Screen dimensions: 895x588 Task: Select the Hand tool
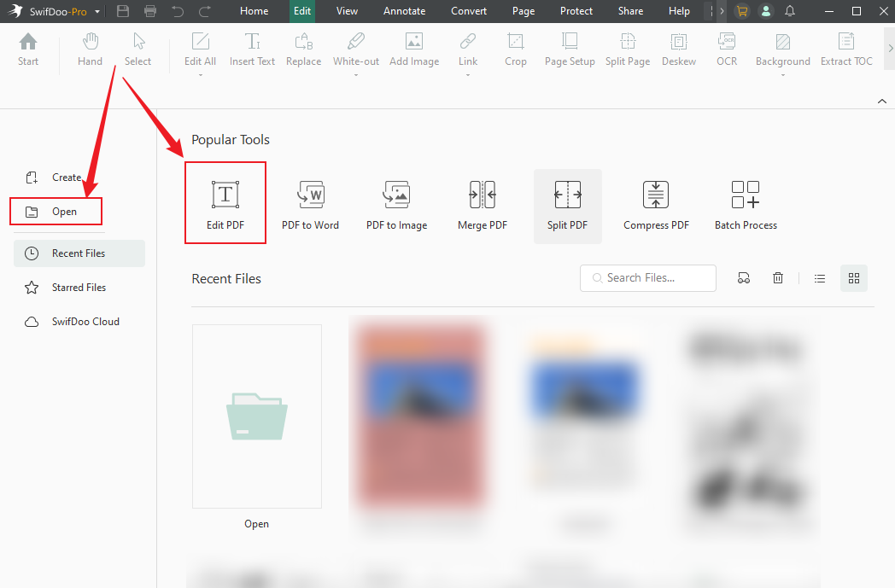90,51
